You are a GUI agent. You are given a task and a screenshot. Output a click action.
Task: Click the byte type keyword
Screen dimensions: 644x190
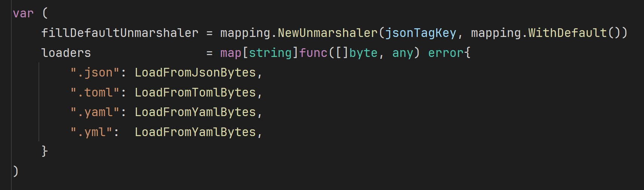363,53
